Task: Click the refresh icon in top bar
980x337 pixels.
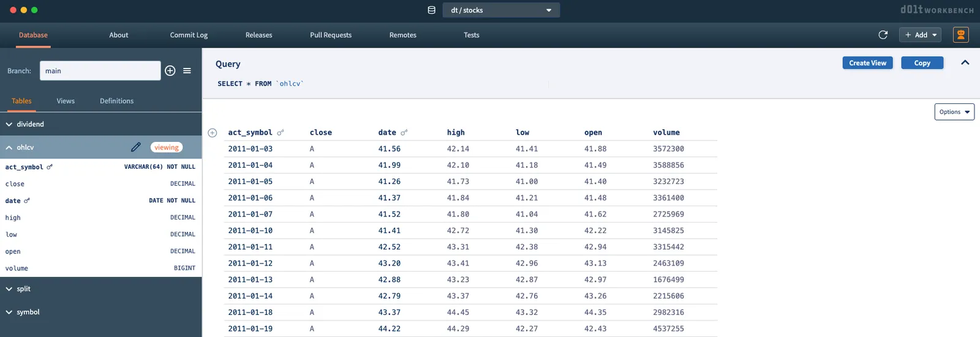Action: (x=883, y=35)
